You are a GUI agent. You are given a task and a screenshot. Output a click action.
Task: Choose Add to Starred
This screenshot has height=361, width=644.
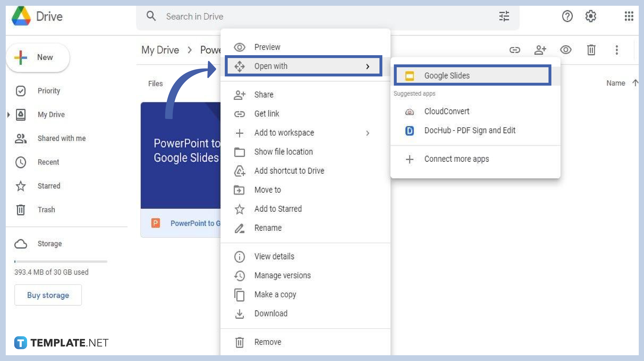[305, 209]
